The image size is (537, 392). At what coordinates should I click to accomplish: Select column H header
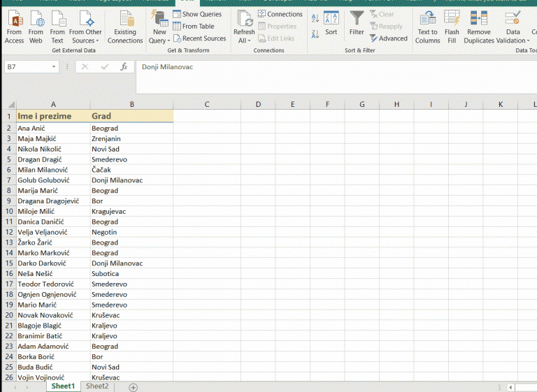click(396, 104)
